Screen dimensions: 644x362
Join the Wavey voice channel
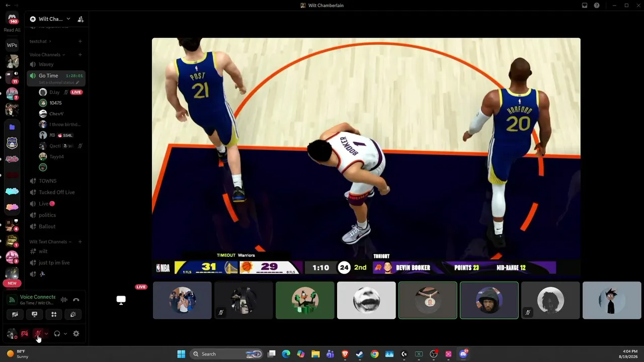coord(56,64)
